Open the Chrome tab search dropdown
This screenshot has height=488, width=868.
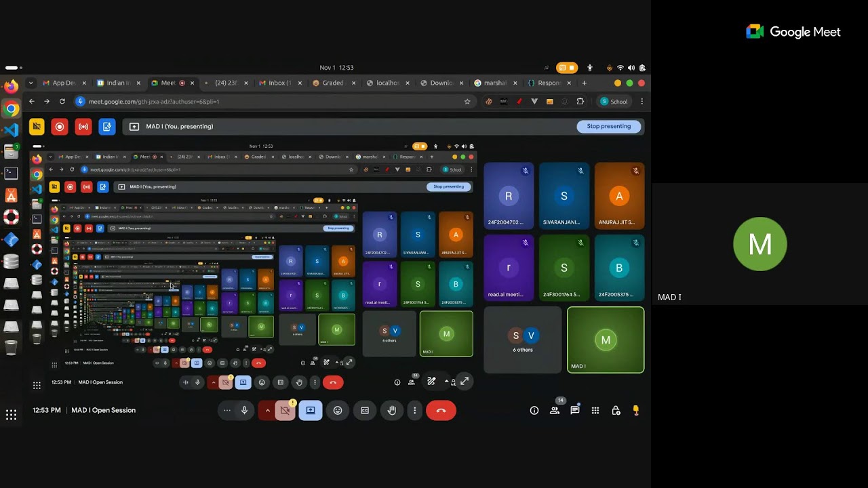pos(31,83)
